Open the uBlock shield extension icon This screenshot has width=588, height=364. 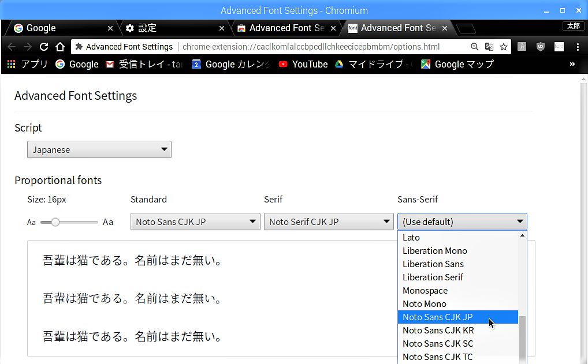[x=540, y=47]
